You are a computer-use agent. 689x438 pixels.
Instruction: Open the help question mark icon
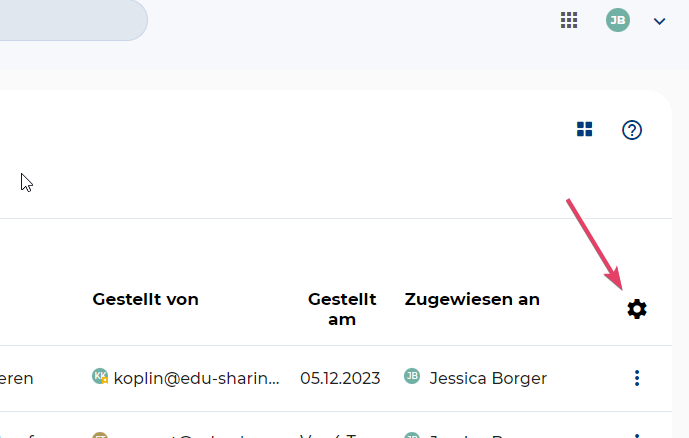[632, 129]
